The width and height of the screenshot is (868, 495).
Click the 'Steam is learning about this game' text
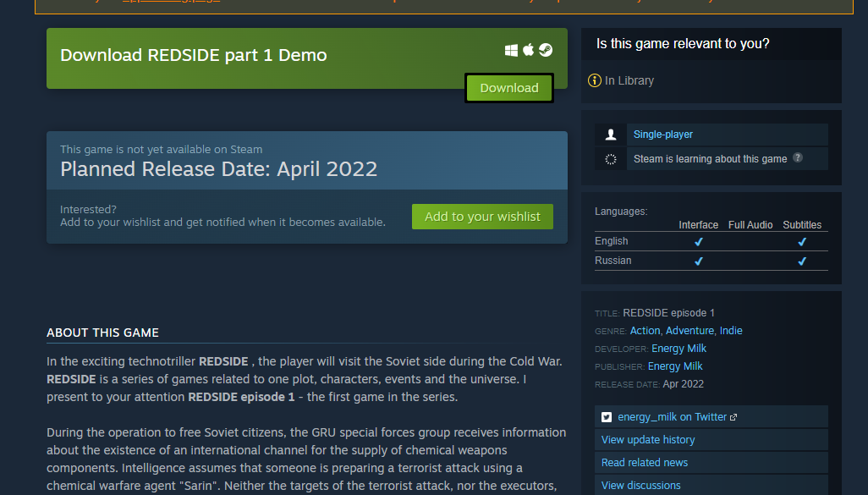coord(710,159)
